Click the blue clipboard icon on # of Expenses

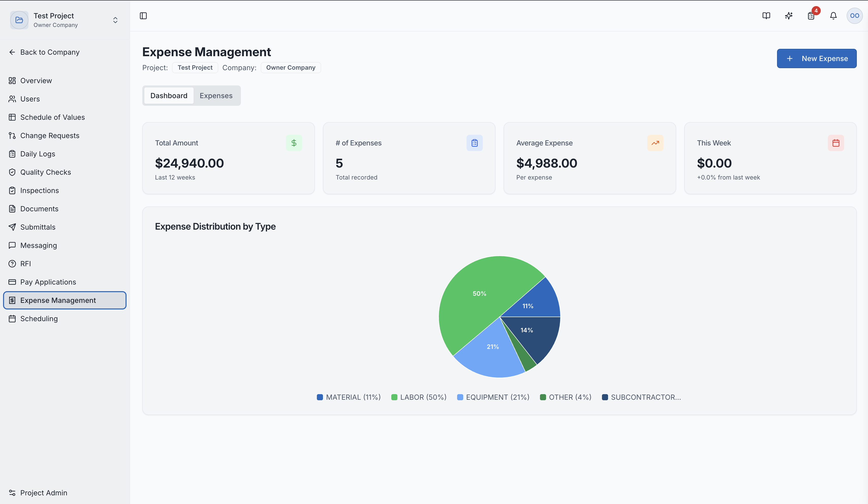474,143
